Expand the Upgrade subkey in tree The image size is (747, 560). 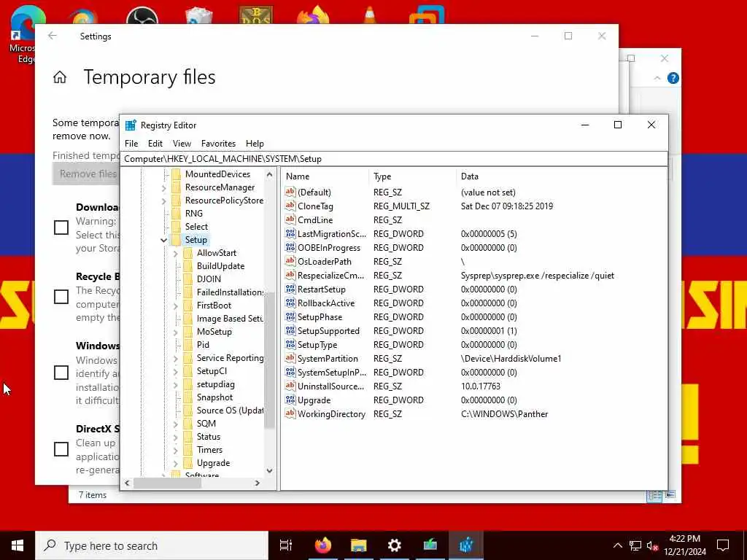175,463
